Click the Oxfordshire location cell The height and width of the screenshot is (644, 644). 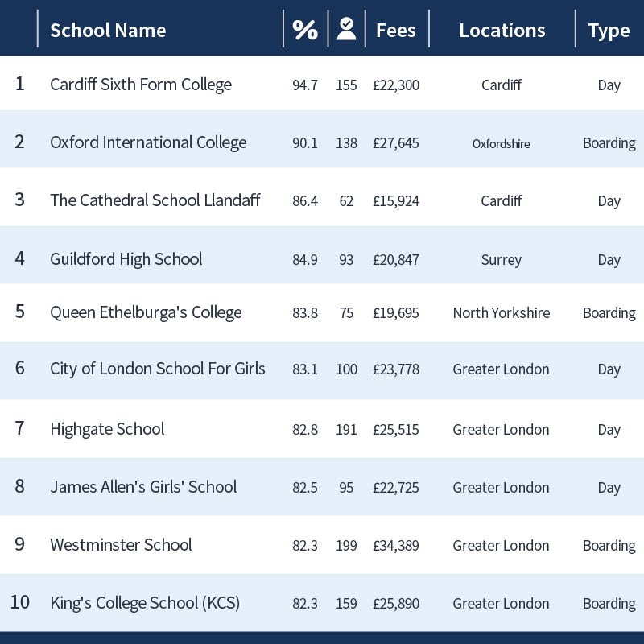coord(501,144)
